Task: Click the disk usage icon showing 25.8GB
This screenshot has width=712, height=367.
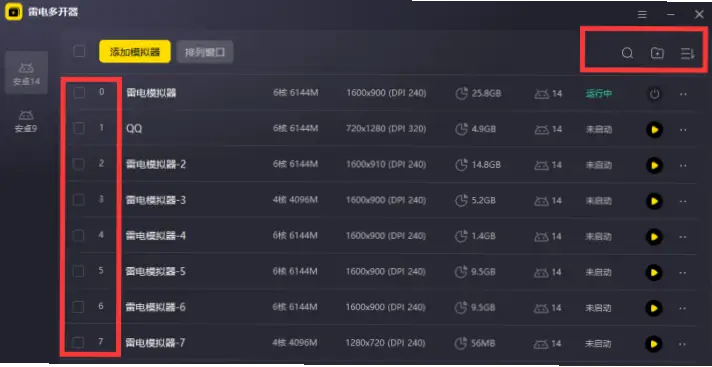Action: tap(461, 94)
